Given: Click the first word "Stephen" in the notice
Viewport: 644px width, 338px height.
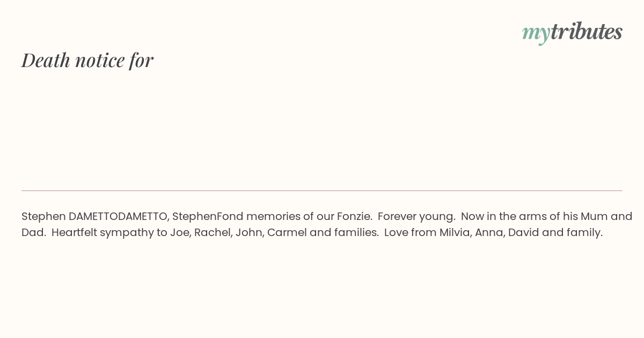Looking at the screenshot, I should point(43,217).
